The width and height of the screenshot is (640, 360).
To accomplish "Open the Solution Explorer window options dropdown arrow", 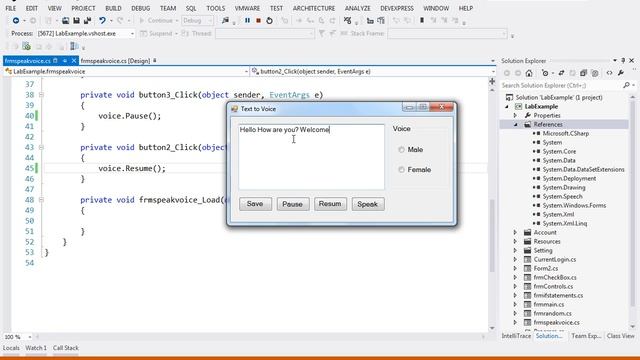I will (615, 60).
